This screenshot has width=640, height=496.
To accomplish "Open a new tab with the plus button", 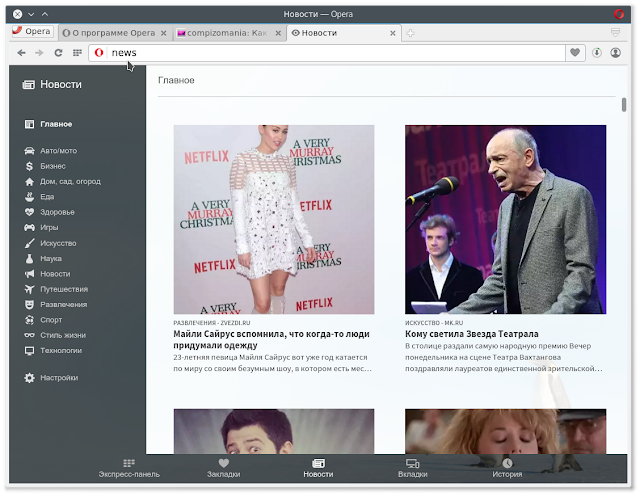I will click(411, 33).
